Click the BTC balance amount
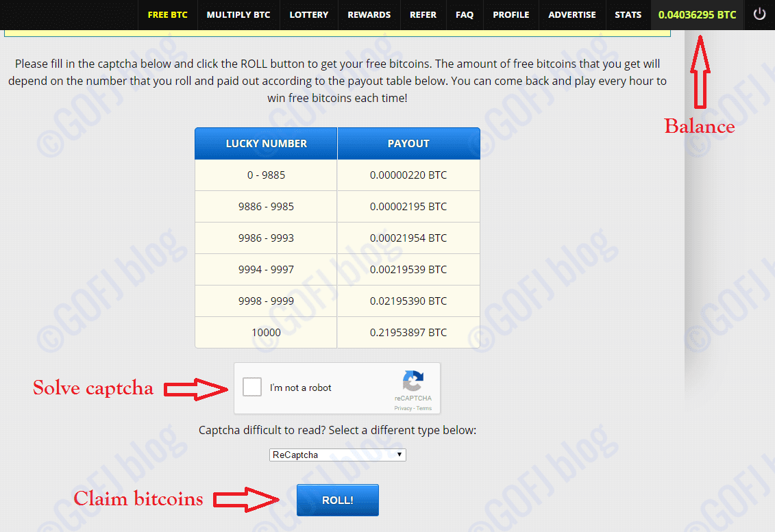The width and height of the screenshot is (775, 532). point(697,15)
